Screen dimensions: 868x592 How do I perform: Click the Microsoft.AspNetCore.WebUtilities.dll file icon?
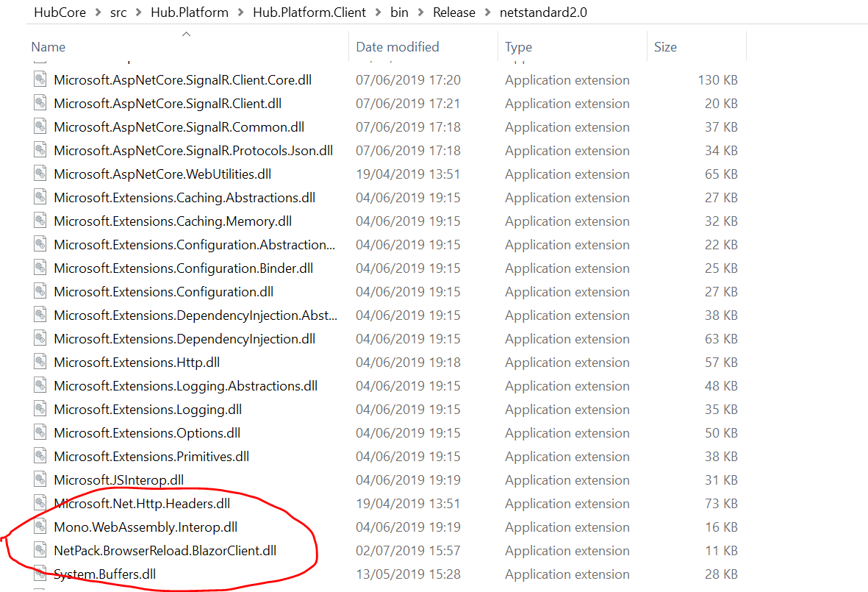tap(40, 174)
